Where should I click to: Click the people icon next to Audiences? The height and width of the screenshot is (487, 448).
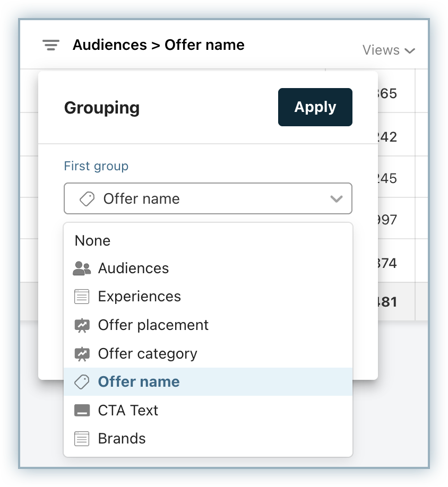pyautogui.click(x=82, y=268)
